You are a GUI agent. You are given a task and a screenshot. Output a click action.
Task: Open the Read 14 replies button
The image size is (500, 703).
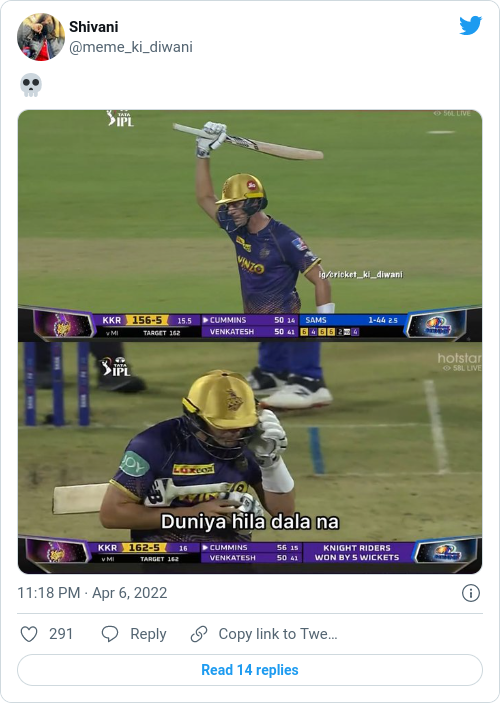point(250,670)
